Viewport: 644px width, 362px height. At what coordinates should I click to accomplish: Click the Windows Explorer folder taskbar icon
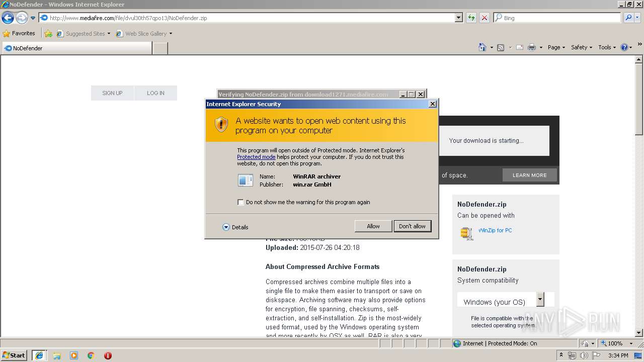pos(57,355)
